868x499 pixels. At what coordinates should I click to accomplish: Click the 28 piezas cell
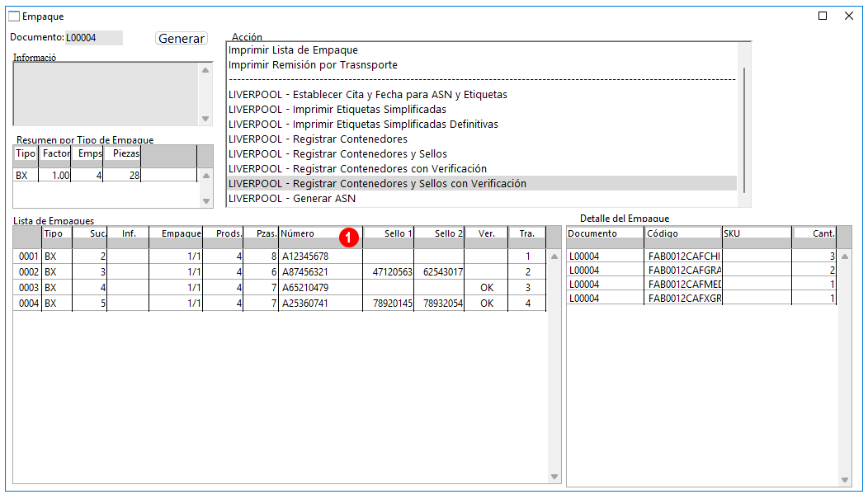122,176
